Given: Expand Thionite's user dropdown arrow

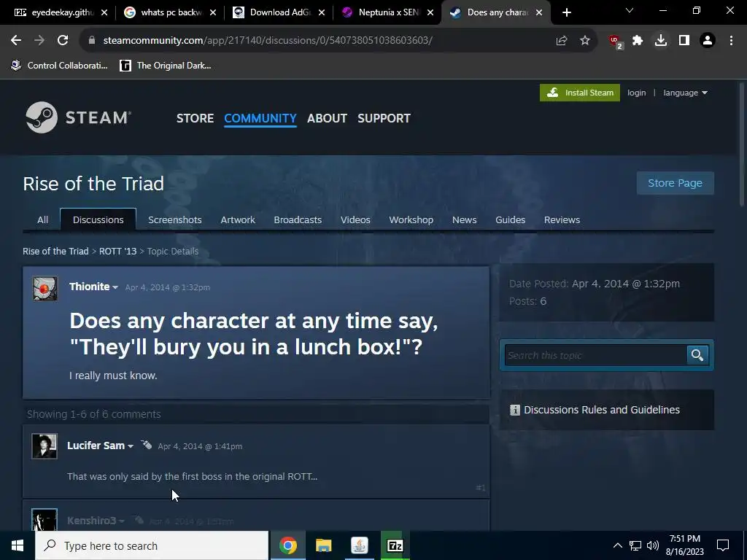Looking at the screenshot, I should tap(115, 287).
